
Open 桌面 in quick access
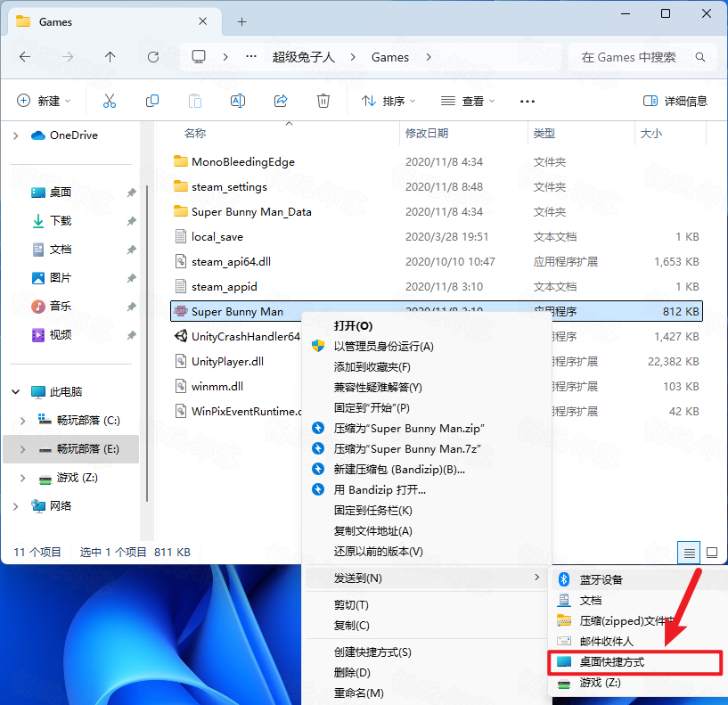tap(61, 192)
